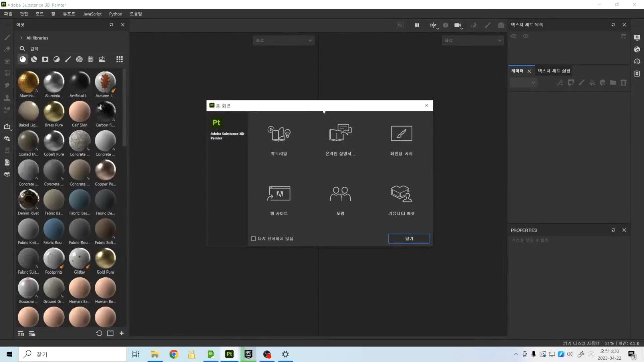Open the 커뮤니티 에셋 icon
Viewport: 644px width, 362px height.
pyautogui.click(x=401, y=194)
